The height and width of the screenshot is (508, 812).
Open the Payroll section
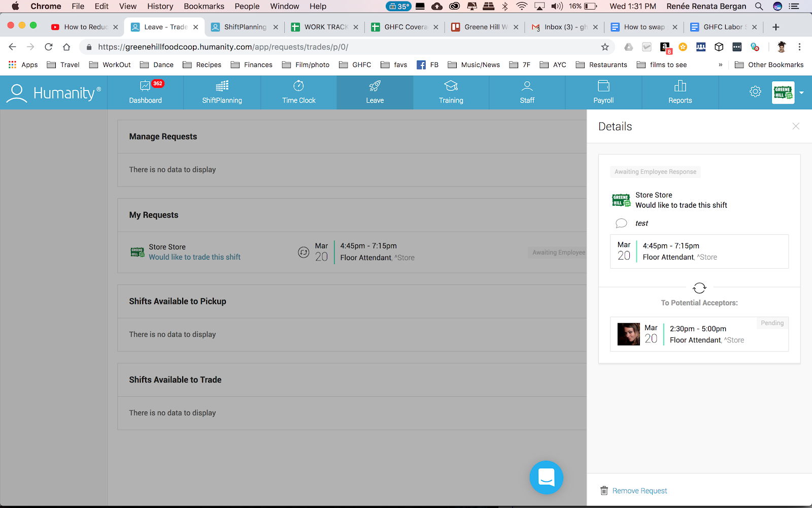[603, 92]
